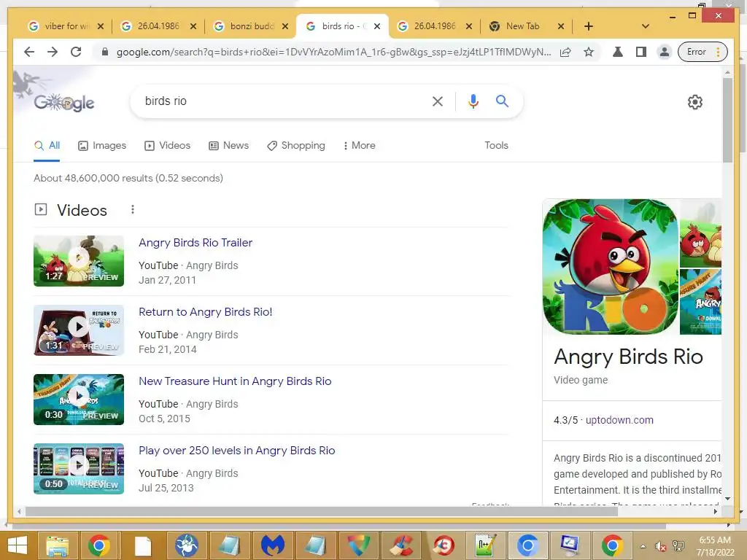Play the Trailer video thumbnail
747x560 pixels.
[x=79, y=261]
